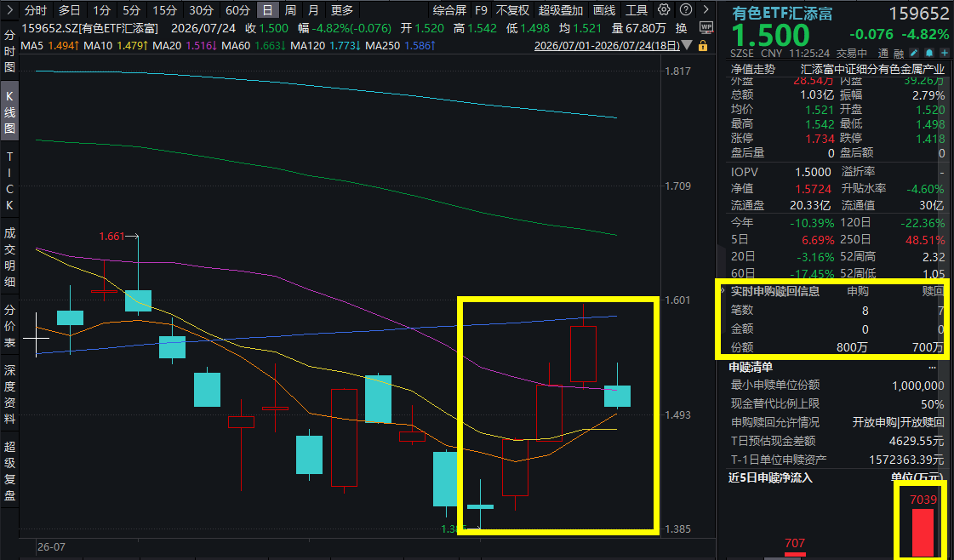
Task: Open the 不复权 adjustment dropdown
Action: 512,9
